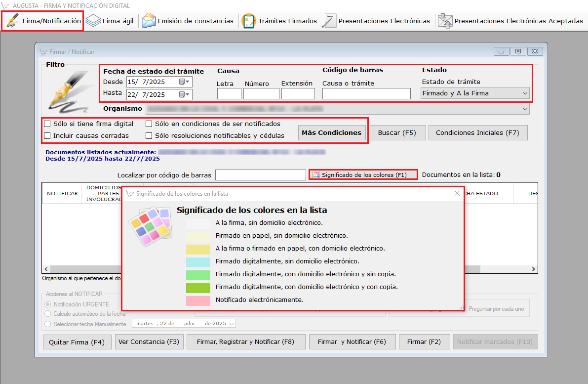Click the Más Condiciones button
Image resolution: width=588 pixels, height=384 pixels.
332,132
